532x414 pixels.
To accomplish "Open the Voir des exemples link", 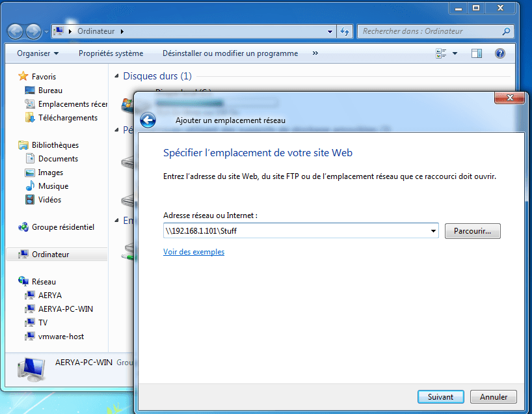I will 194,252.
